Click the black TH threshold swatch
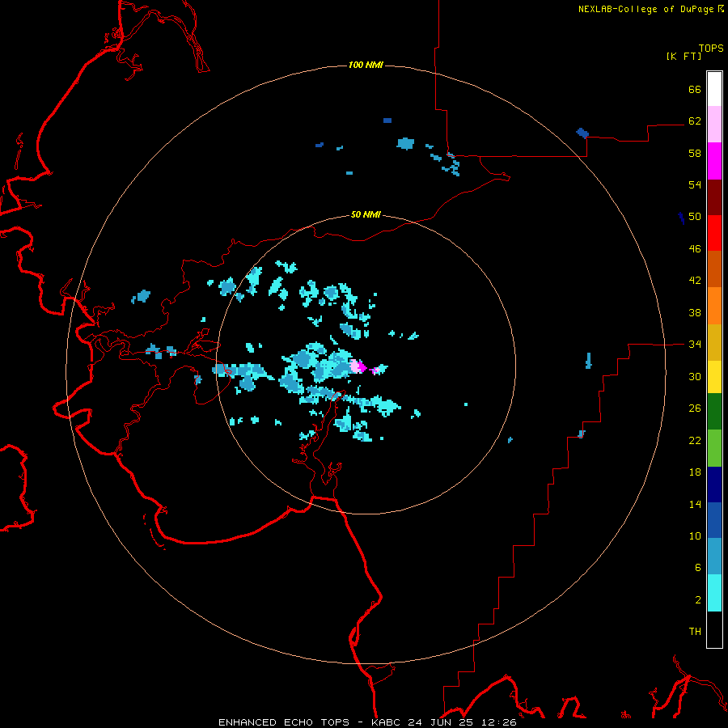The height and width of the screenshot is (728, 728). click(714, 629)
